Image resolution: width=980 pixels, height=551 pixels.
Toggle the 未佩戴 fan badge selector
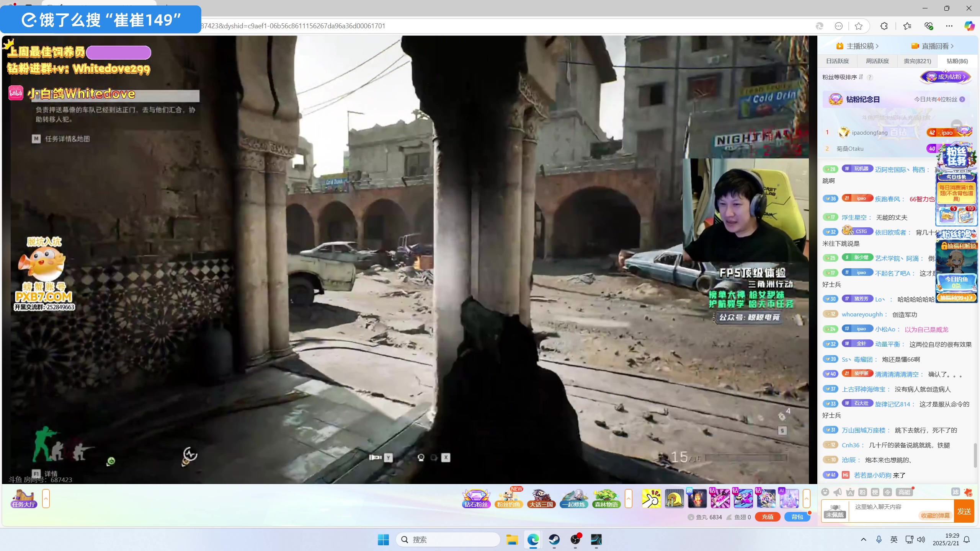point(835,511)
